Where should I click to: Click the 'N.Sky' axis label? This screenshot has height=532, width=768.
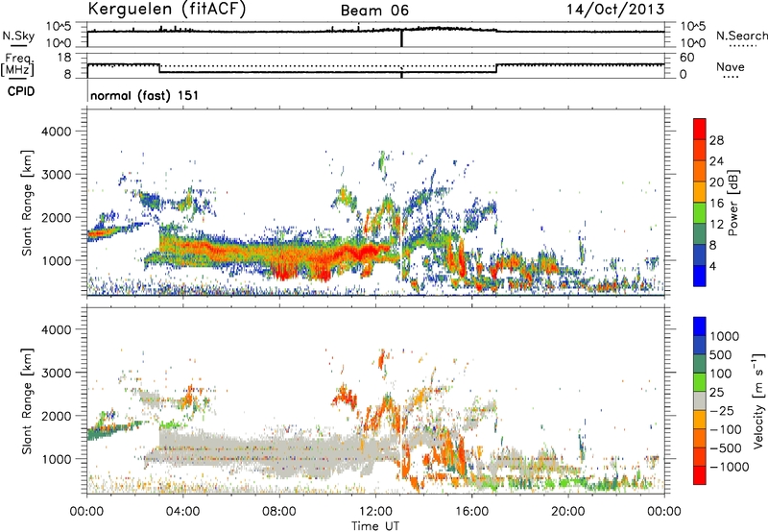tap(18, 36)
